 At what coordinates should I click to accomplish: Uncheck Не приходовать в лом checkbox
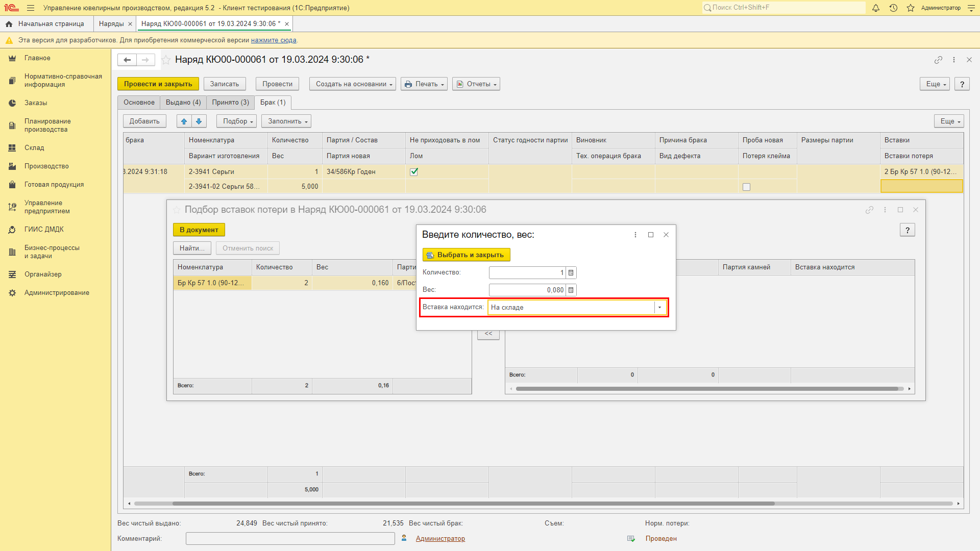point(414,172)
